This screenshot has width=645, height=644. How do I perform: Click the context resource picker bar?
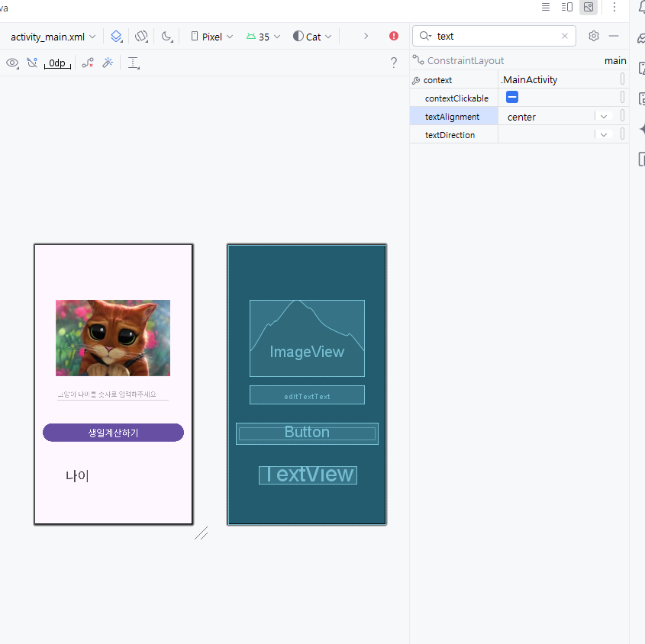coord(622,79)
